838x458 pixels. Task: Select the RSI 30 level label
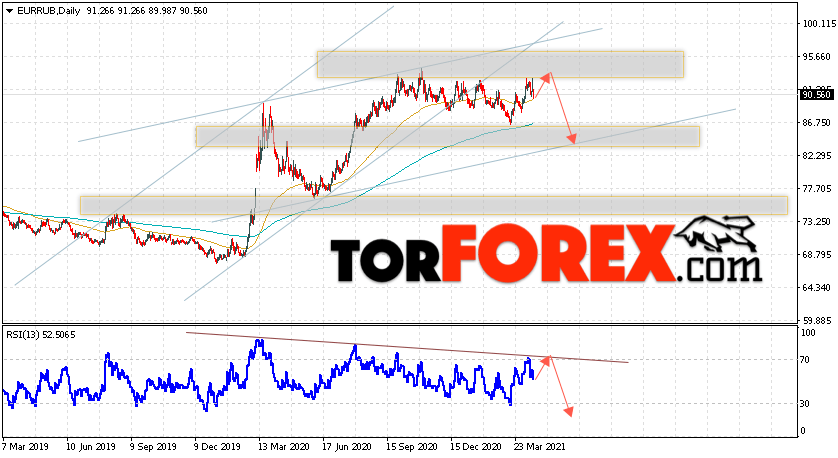pos(804,404)
